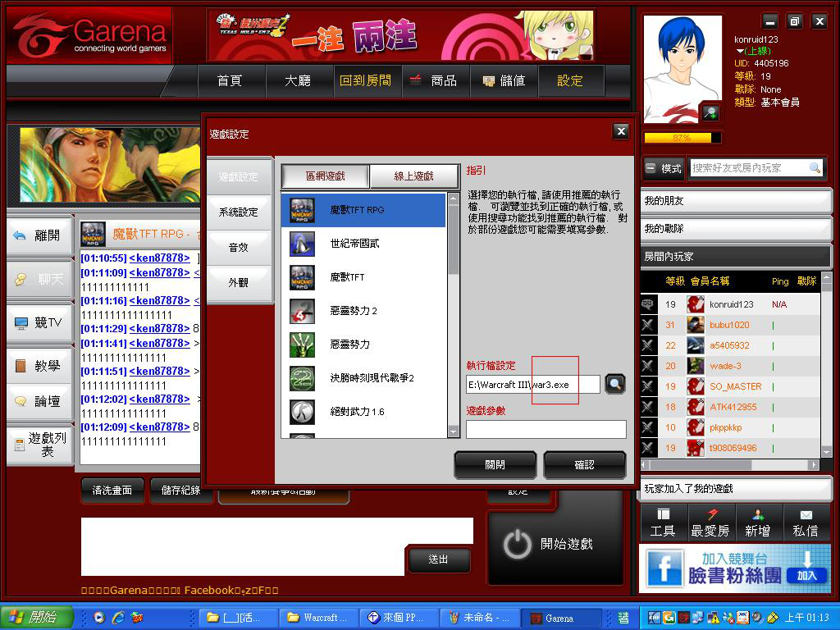Click 儲存紀錄 save log button

click(181, 491)
